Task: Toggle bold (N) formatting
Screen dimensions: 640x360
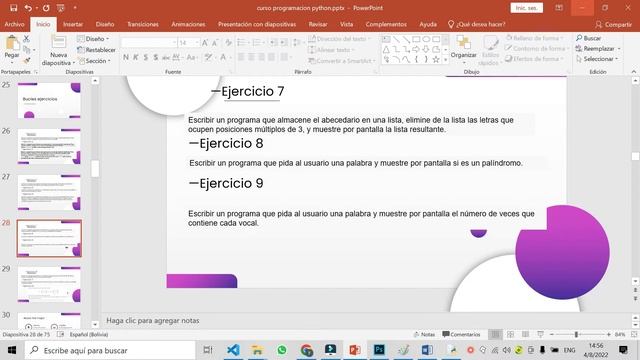Action: tap(126, 58)
